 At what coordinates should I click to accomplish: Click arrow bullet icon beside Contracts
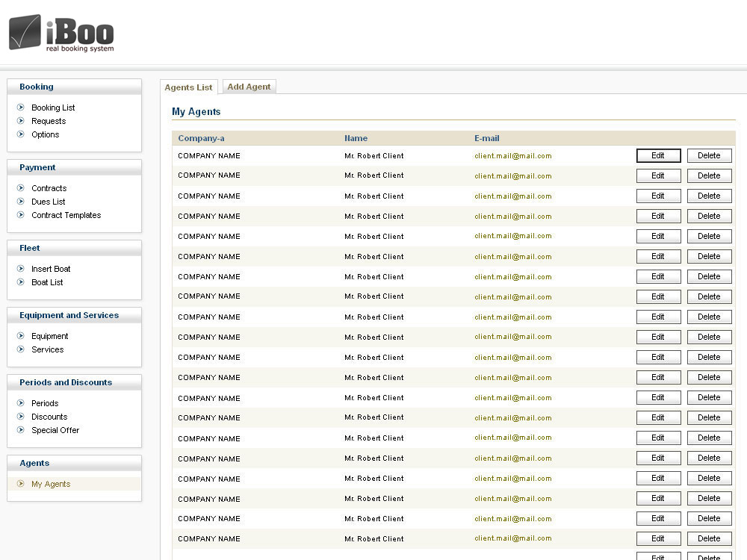click(21, 188)
